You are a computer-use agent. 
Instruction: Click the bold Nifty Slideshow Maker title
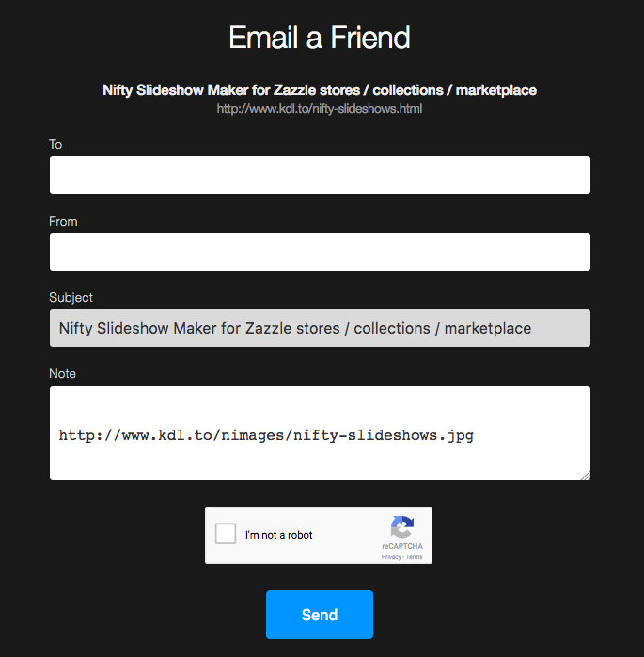tap(320, 90)
